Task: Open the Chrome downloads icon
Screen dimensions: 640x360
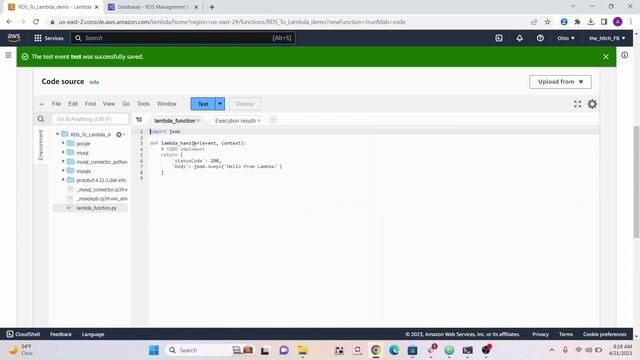Action: (x=591, y=22)
